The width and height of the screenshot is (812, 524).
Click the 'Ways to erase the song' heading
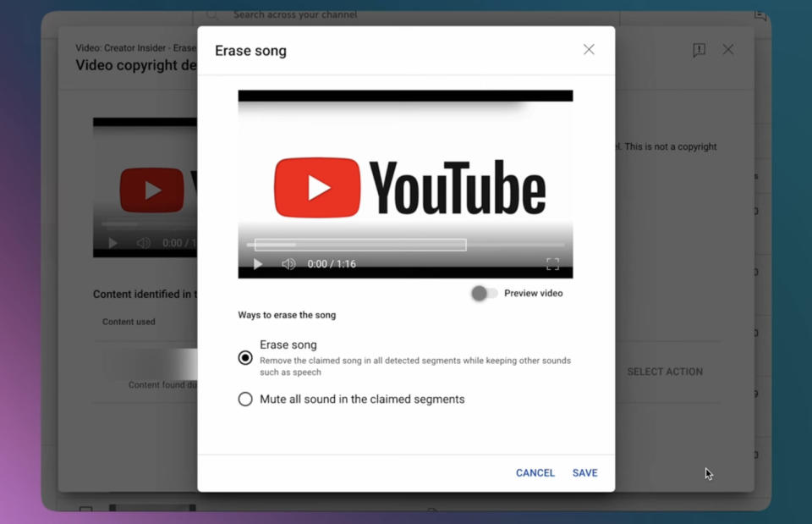[287, 315]
